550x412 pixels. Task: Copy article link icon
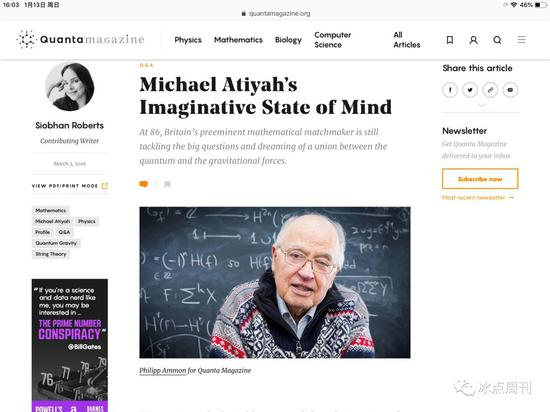pos(490,90)
